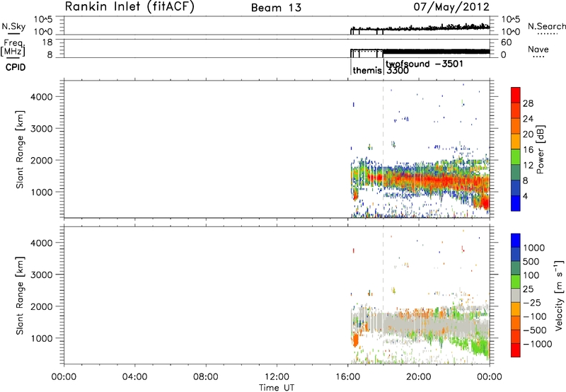
Task: Click the "themis" CPID annotation
Action: [x=367, y=70]
